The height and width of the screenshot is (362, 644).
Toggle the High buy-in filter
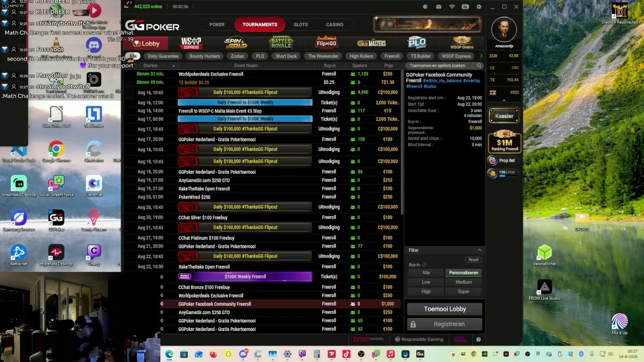coord(426,292)
